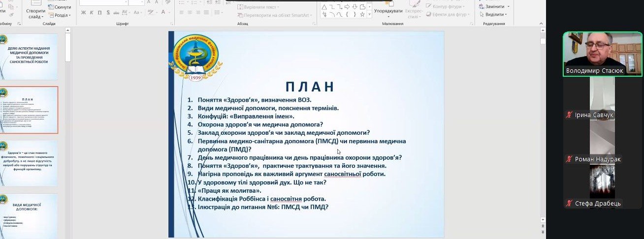This screenshot has height=239, width=644.
Task: Apply text shadow effect
Action: 109,13
